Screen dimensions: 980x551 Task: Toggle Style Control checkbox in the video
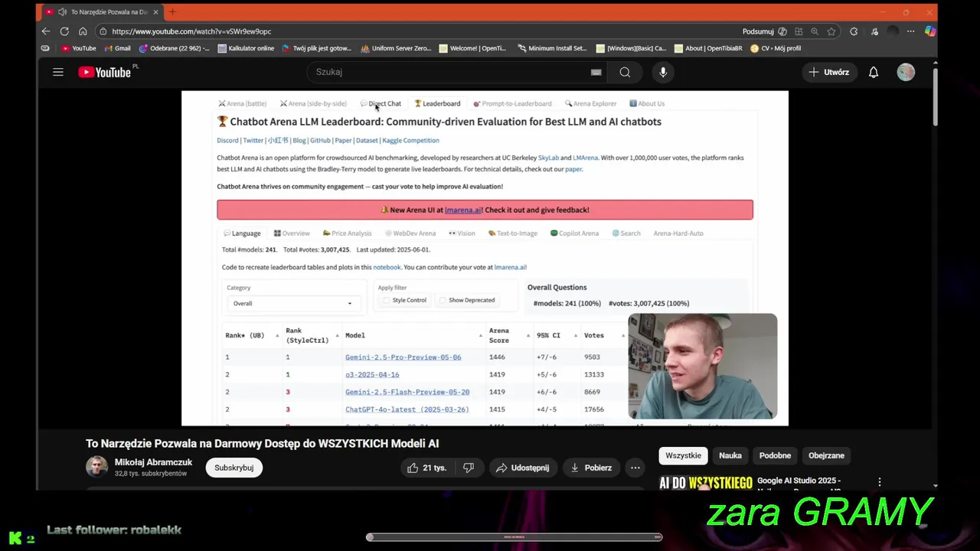click(386, 300)
